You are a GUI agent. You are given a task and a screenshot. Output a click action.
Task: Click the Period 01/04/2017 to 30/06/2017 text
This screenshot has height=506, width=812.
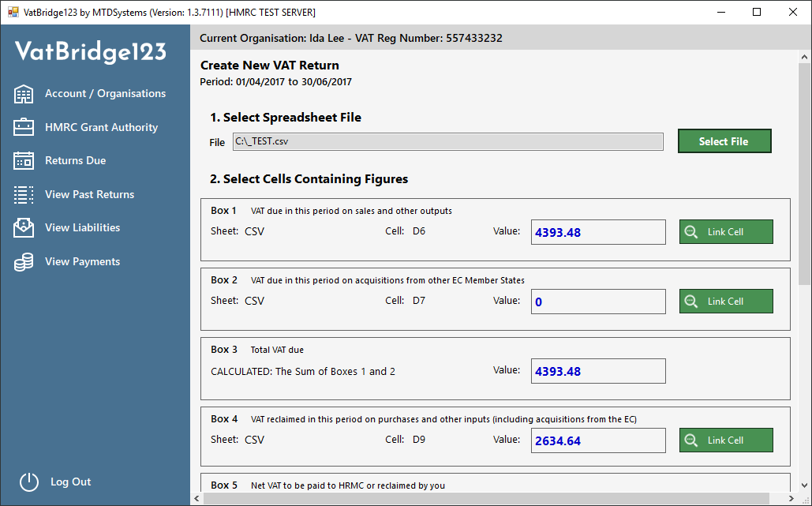[276, 82]
